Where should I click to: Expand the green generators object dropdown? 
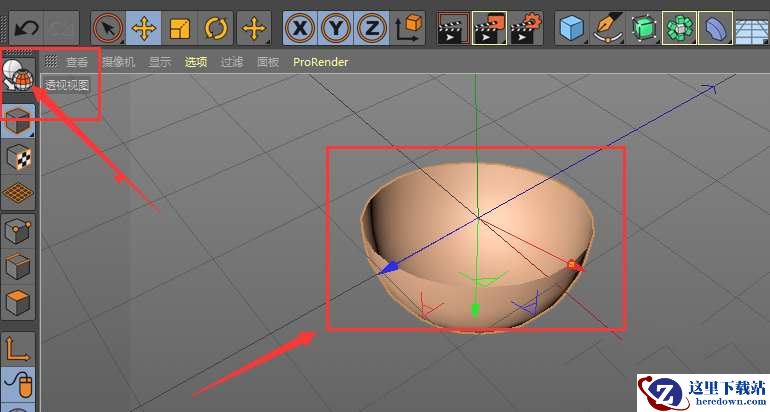pos(645,29)
